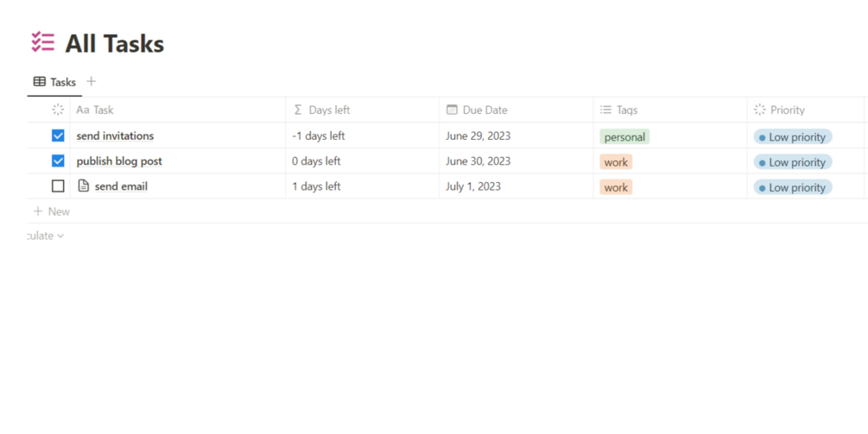
Task: Open the Calculate dropdown below the table
Action: click(45, 236)
